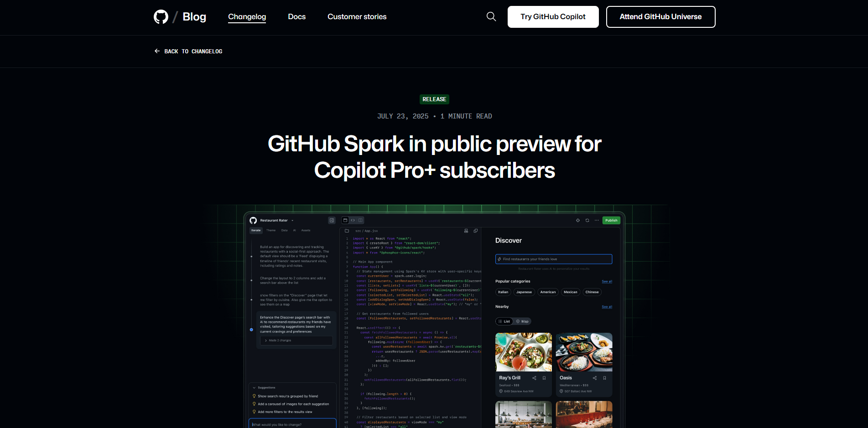868x428 pixels.
Task: Click the location pin by 649 Seaview Ave NW
Action: click(501, 392)
